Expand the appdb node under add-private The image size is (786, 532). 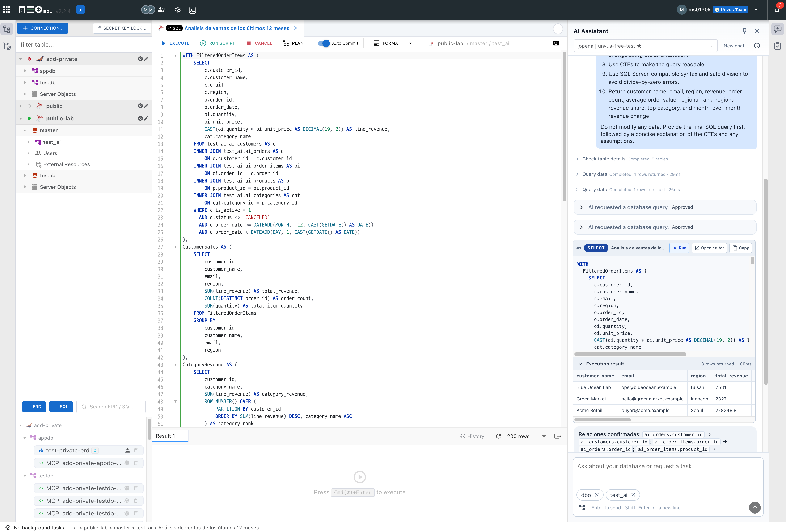[x=25, y=71]
